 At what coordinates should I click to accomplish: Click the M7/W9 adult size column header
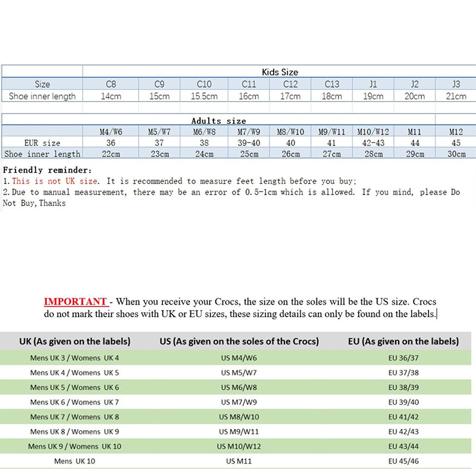[249, 131]
